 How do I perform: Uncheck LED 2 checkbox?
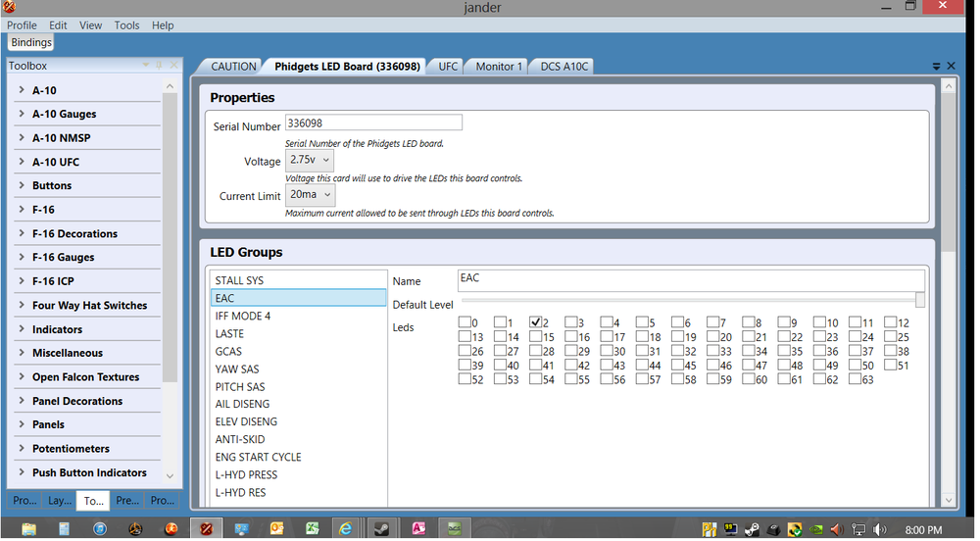(x=535, y=322)
